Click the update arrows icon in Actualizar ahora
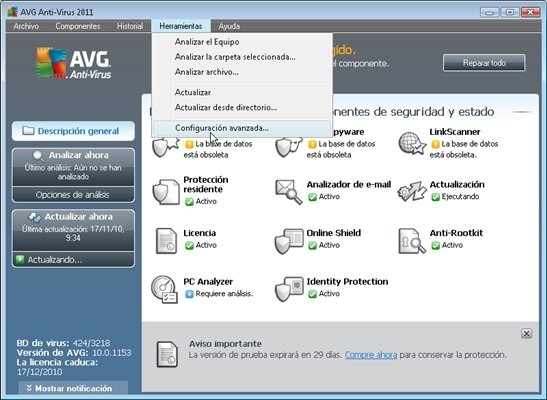547x400 pixels. click(x=35, y=217)
